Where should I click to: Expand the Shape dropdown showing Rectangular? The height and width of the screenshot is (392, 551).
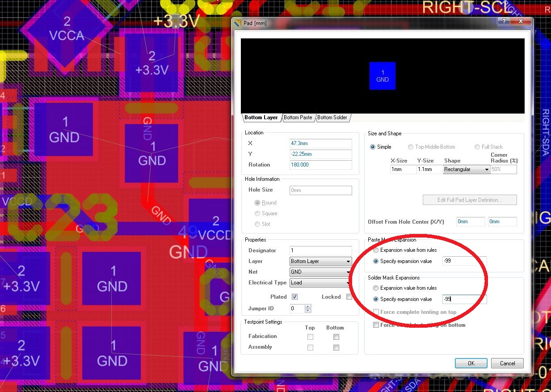tap(486, 170)
